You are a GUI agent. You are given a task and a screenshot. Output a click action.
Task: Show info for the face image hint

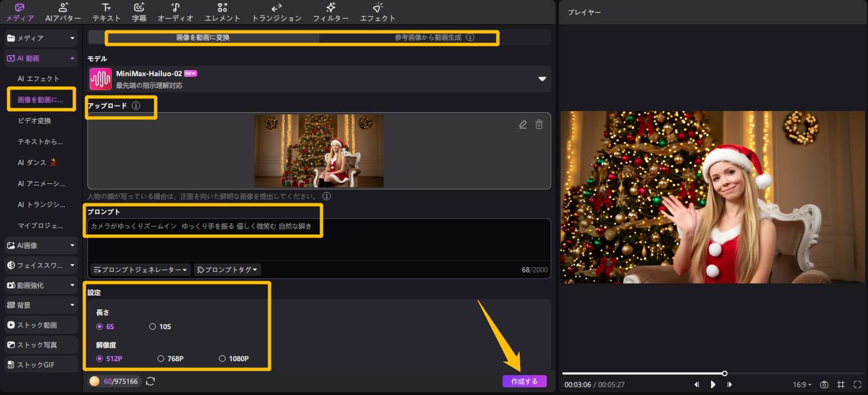coord(327,196)
